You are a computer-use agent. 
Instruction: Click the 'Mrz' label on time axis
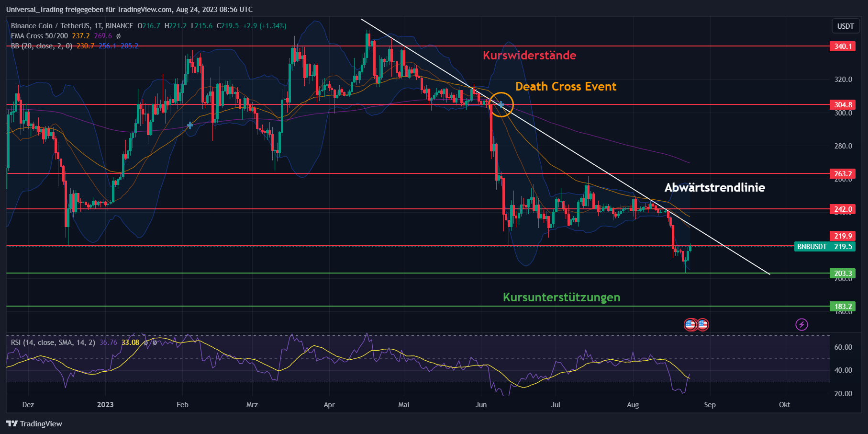252,405
